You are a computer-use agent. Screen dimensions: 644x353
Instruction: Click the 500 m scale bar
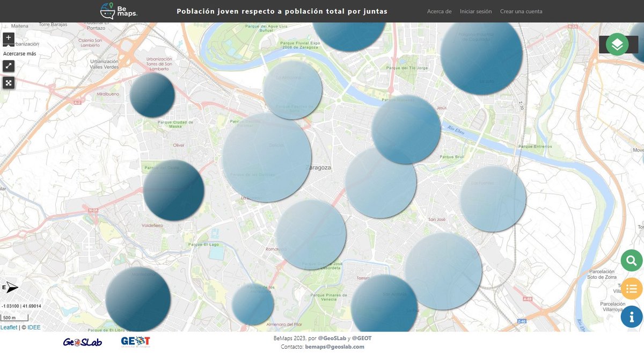click(x=14, y=318)
